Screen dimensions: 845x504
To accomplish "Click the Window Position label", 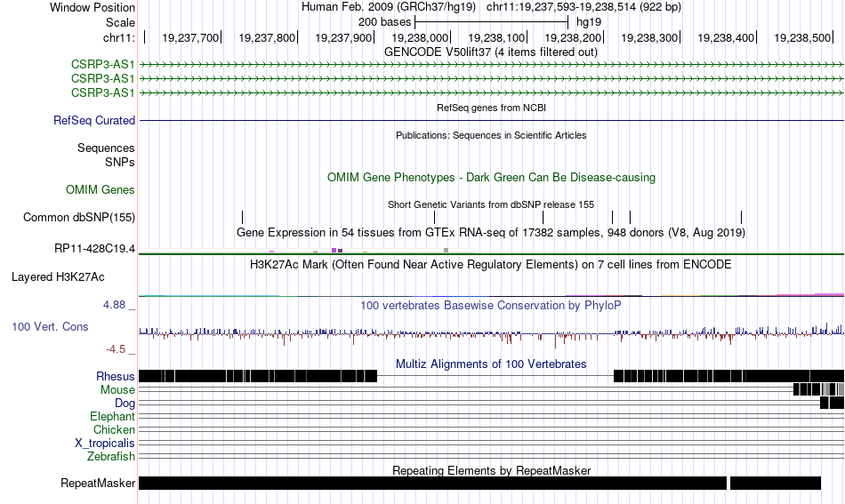I will tap(93, 7).
